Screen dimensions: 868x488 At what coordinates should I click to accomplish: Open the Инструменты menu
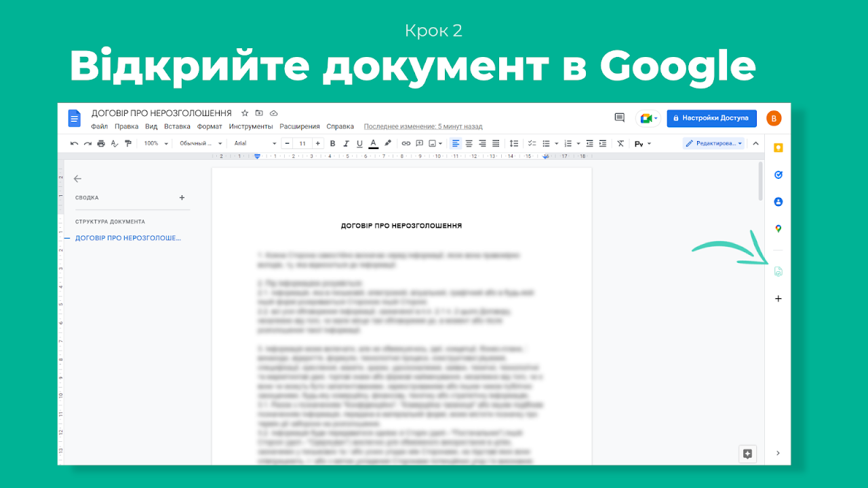(x=251, y=127)
